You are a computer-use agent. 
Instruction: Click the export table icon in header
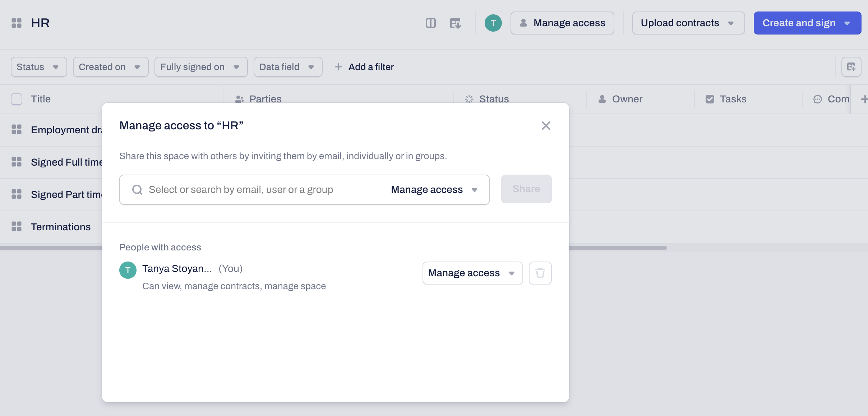click(455, 23)
